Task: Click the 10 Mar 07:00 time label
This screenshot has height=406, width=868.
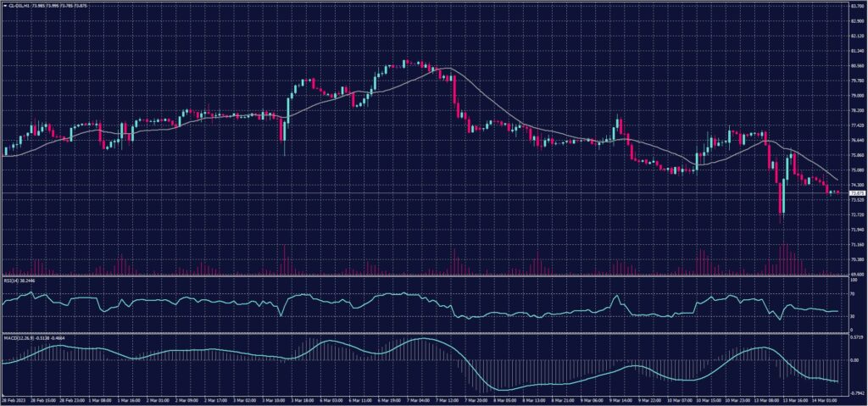Action: point(657,398)
